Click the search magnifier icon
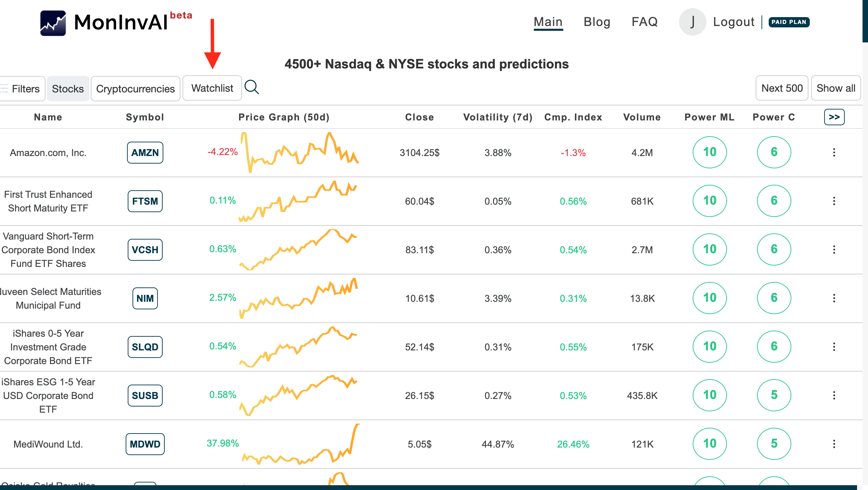This screenshot has width=868, height=490. 252,88
